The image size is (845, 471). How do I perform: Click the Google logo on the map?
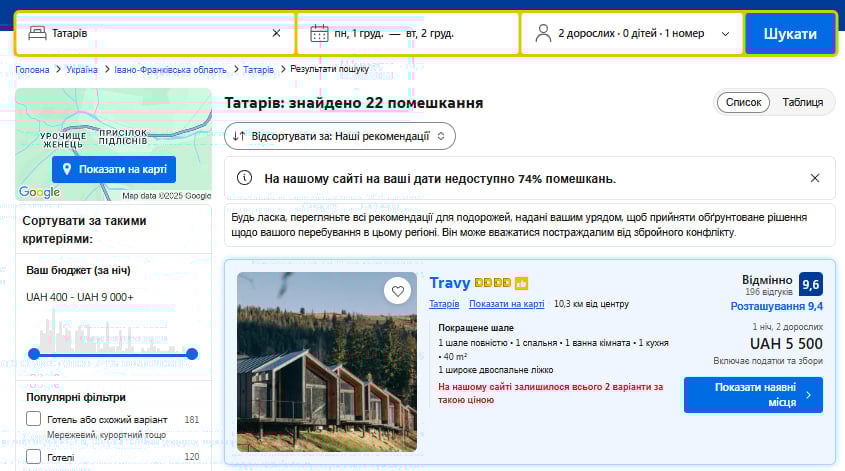(39, 192)
